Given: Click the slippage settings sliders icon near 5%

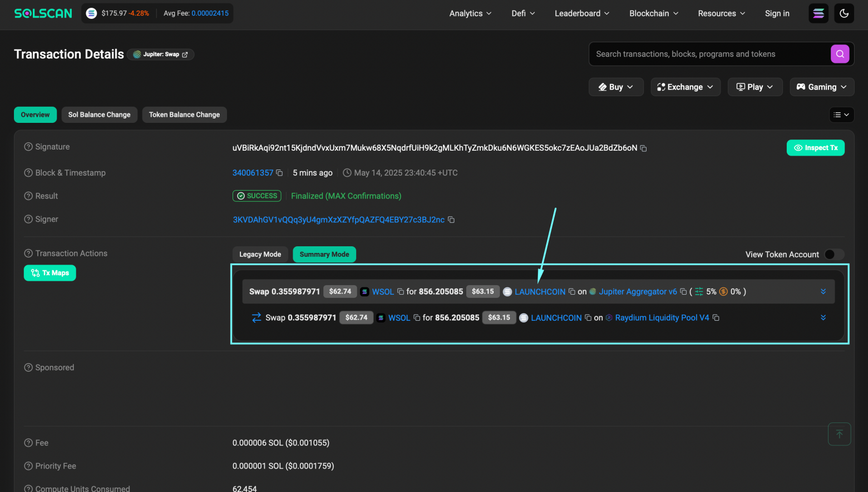Looking at the screenshot, I should [x=699, y=291].
